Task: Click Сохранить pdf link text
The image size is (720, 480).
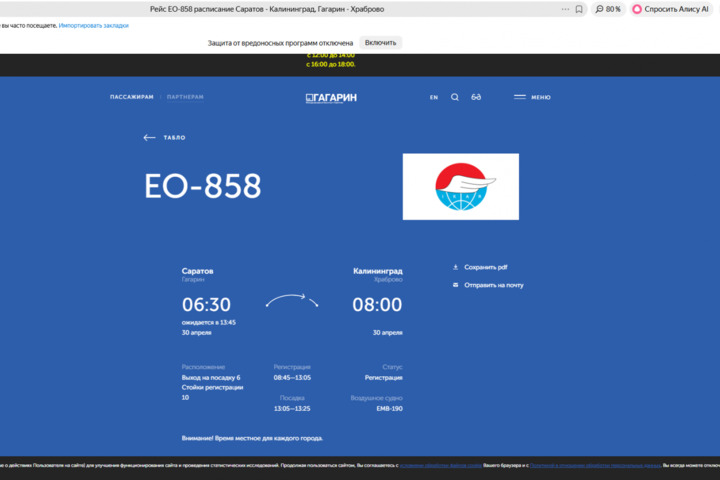Action: coord(486,267)
